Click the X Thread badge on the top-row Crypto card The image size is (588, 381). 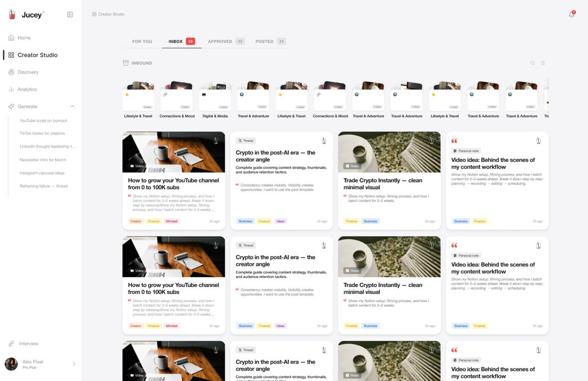click(x=246, y=141)
